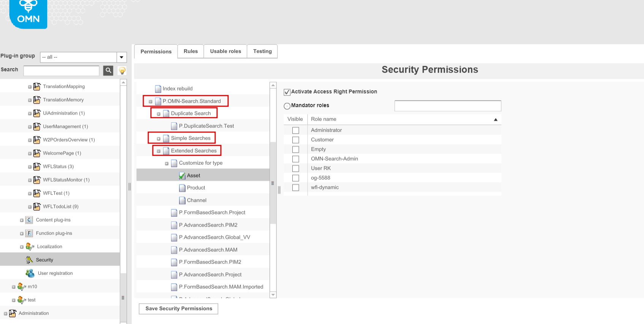Viewport: 644px width, 324px height.
Task: Click the Channel page icon
Action: pyautogui.click(x=182, y=200)
